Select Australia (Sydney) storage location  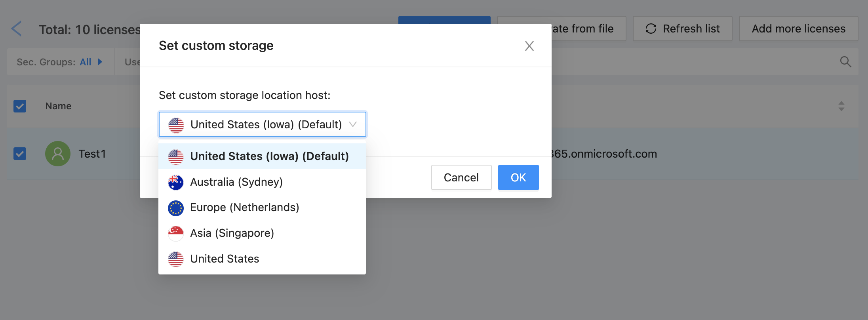[x=236, y=182]
